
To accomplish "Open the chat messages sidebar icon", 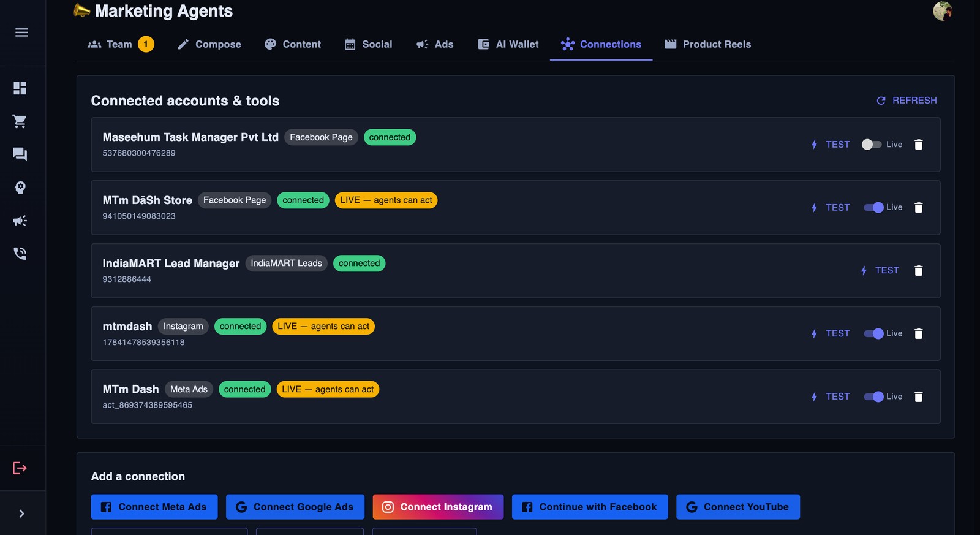I will (x=20, y=154).
